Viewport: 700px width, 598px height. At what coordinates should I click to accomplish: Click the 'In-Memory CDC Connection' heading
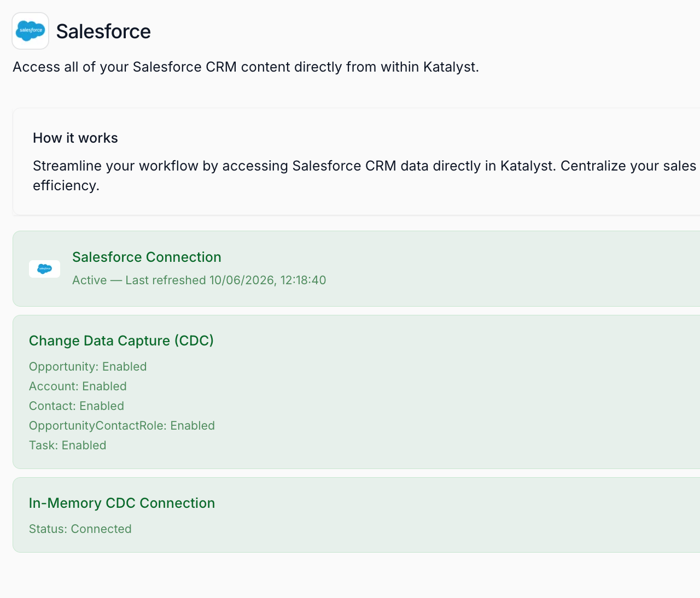[x=122, y=503]
